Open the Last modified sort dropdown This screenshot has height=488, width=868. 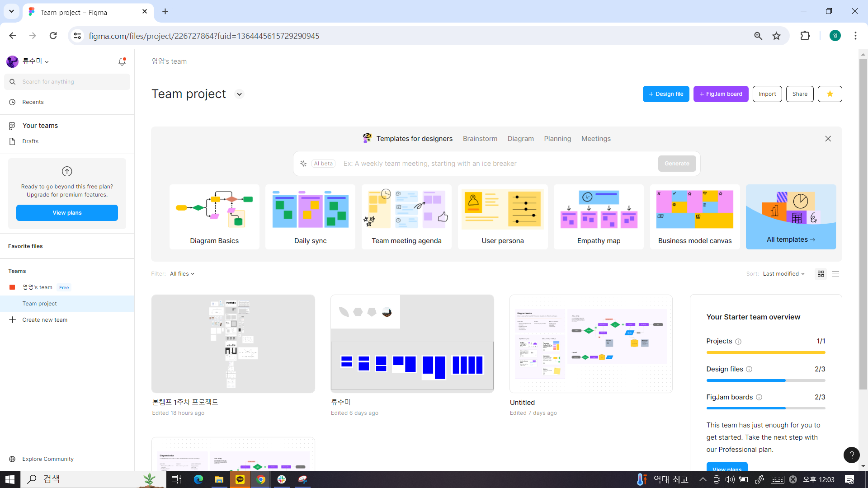click(x=783, y=274)
